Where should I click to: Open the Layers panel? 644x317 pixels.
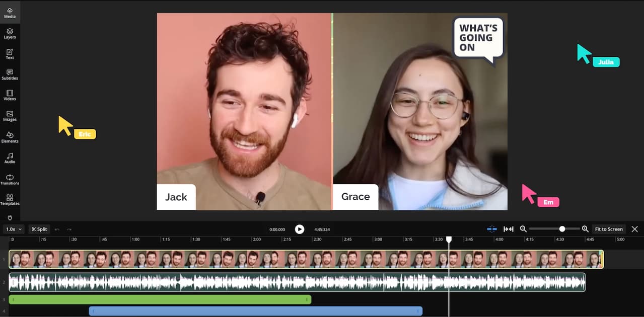(x=10, y=34)
